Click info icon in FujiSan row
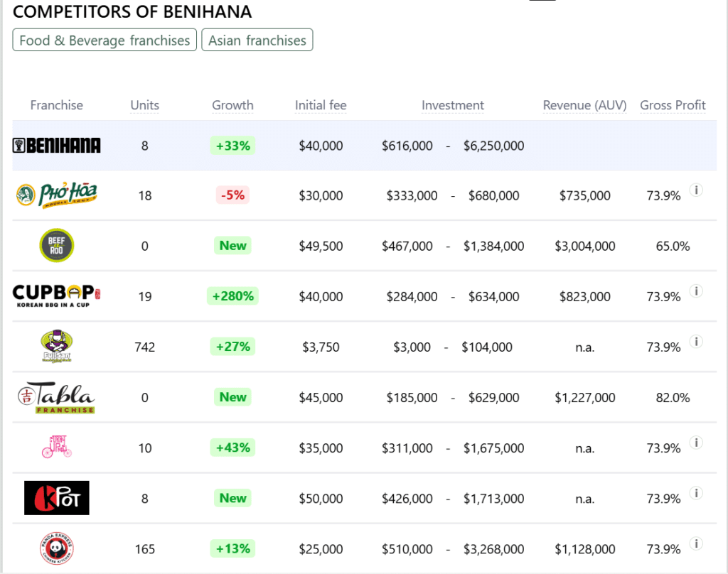Screen dimensions: 728x574 tap(696, 342)
